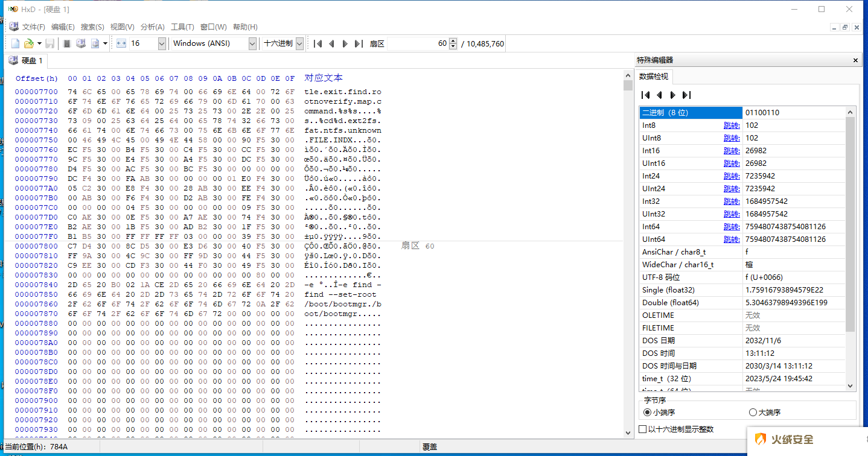Click 跳转 link in the Int8 row

pos(732,125)
